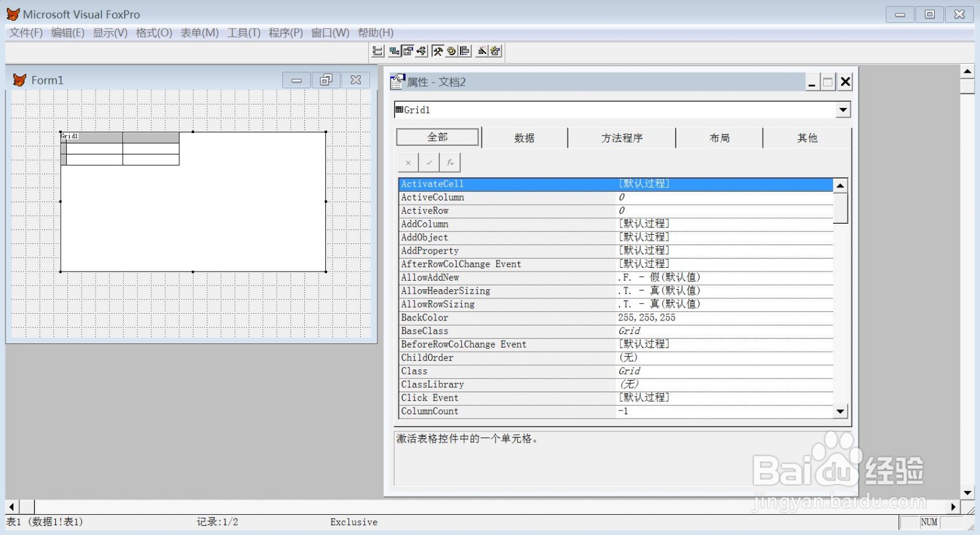Open the Grid1 object dropdown arrow
This screenshot has width=980, height=535.
coord(843,110)
